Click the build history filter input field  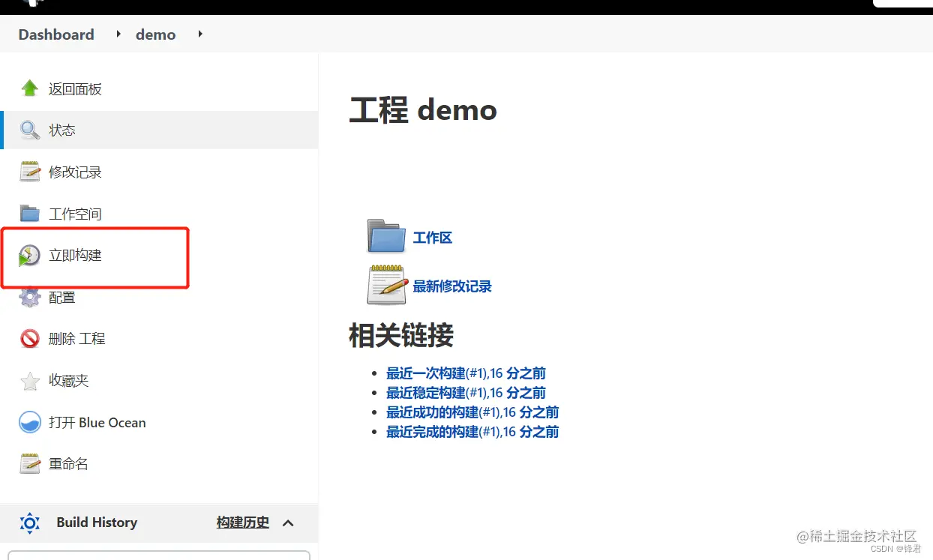click(x=159, y=557)
